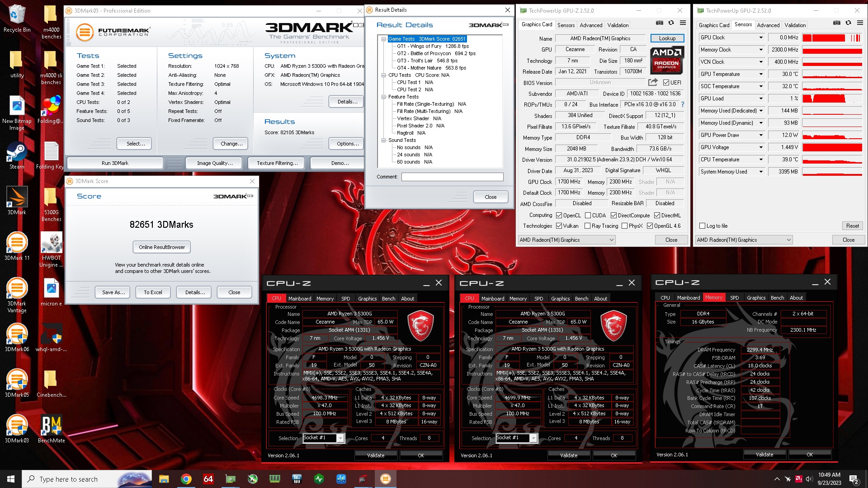Open the GPU Clock sensor dropdown

[761, 38]
